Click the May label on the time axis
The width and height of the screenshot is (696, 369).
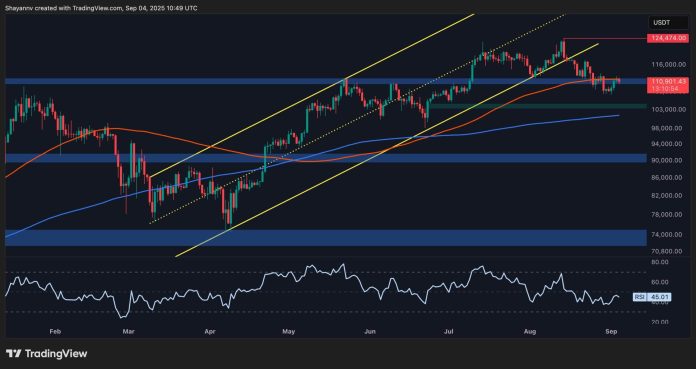[289, 331]
